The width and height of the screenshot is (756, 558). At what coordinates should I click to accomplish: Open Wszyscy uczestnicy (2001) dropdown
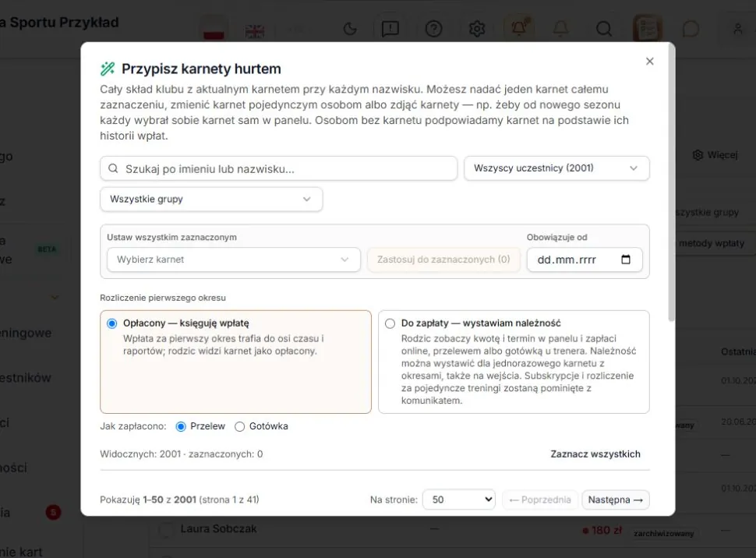click(556, 168)
